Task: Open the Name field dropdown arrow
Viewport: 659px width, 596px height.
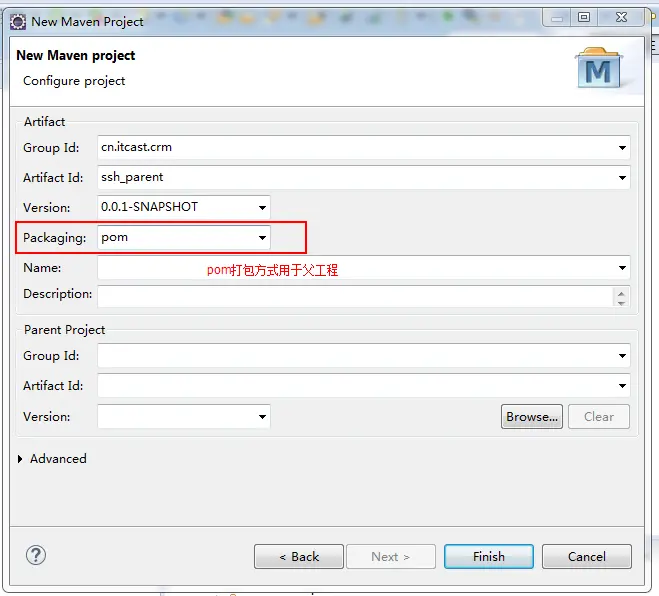Action: [622, 268]
